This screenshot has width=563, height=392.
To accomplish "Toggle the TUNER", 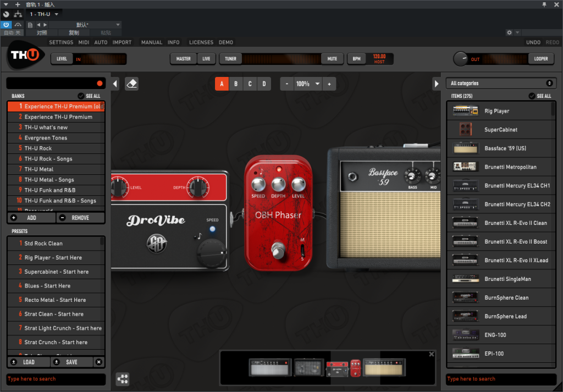I will click(x=230, y=59).
